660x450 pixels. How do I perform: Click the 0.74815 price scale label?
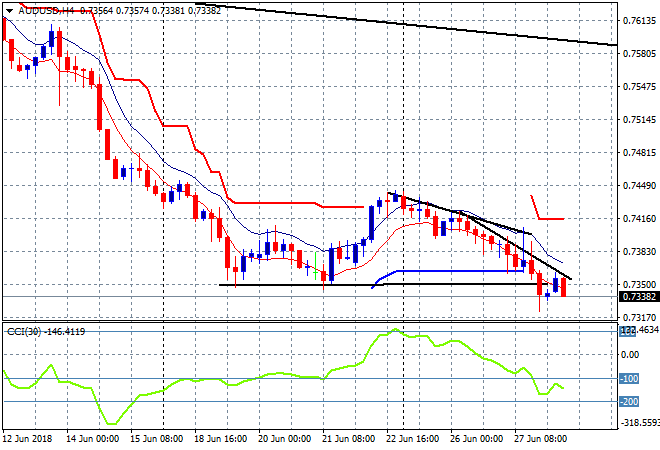click(639, 153)
